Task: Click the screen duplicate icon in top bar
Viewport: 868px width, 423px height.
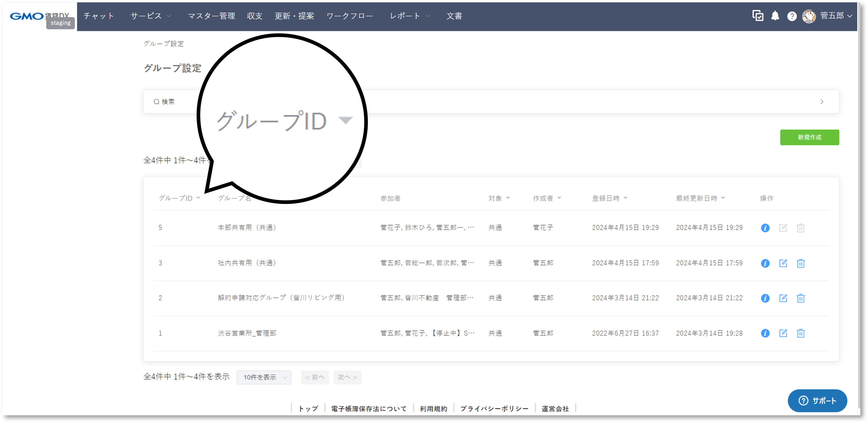Action: (758, 16)
